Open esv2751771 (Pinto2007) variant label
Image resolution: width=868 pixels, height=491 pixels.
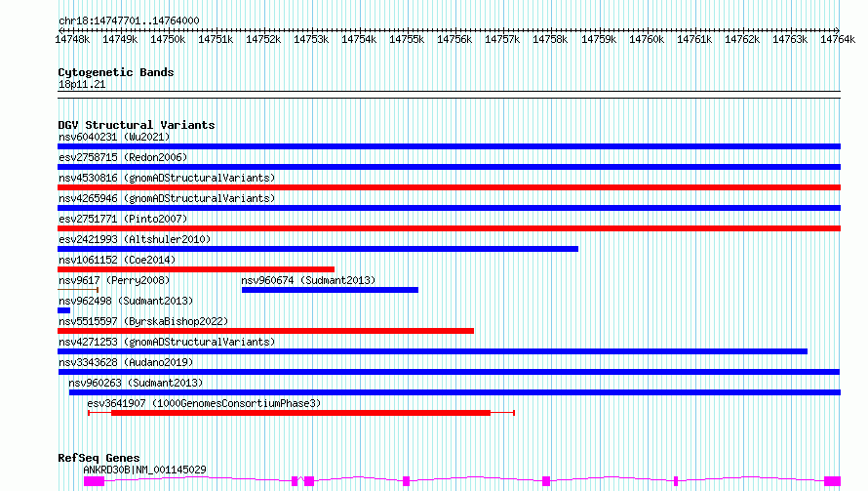pyautogui.click(x=123, y=219)
